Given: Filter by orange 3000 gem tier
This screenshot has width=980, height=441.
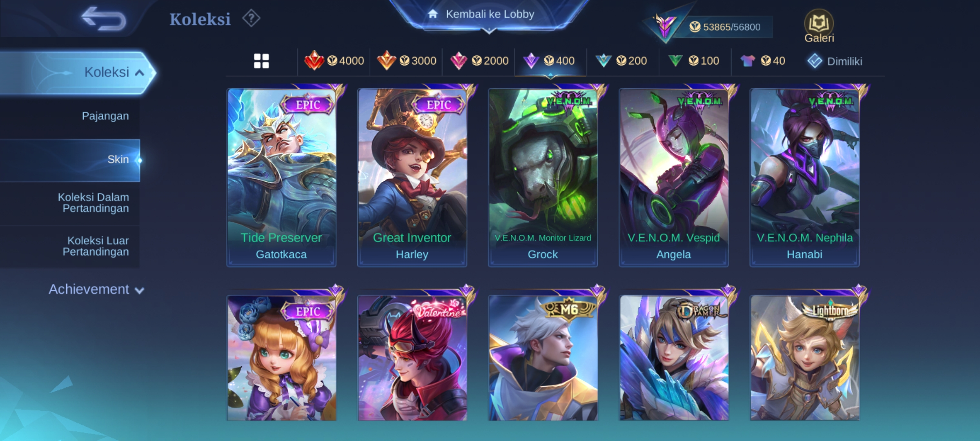Looking at the screenshot, I should coord(406,61).
